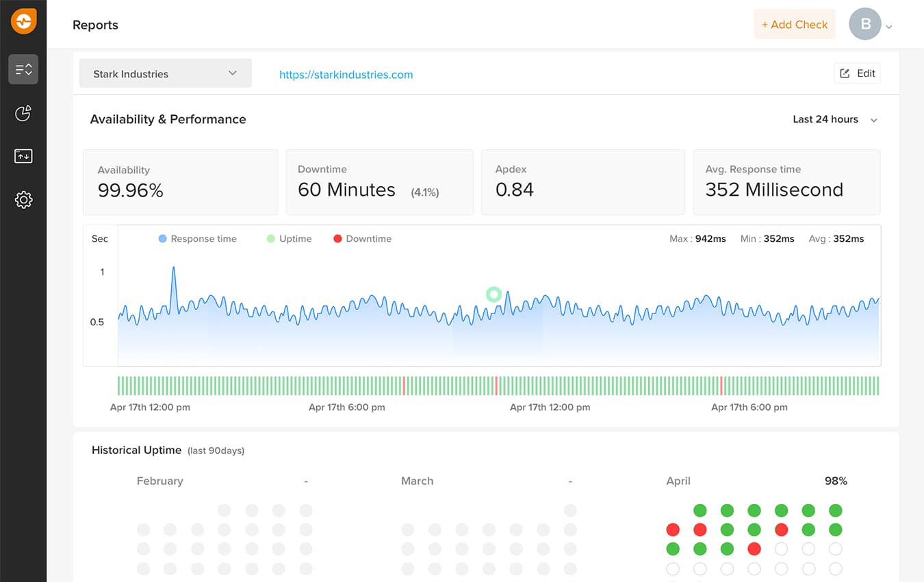This screenshot has height=582, width=924.
Task: Toggle the Downtime series in the legend
Action: pyautogui.click(x=362, y=238)
